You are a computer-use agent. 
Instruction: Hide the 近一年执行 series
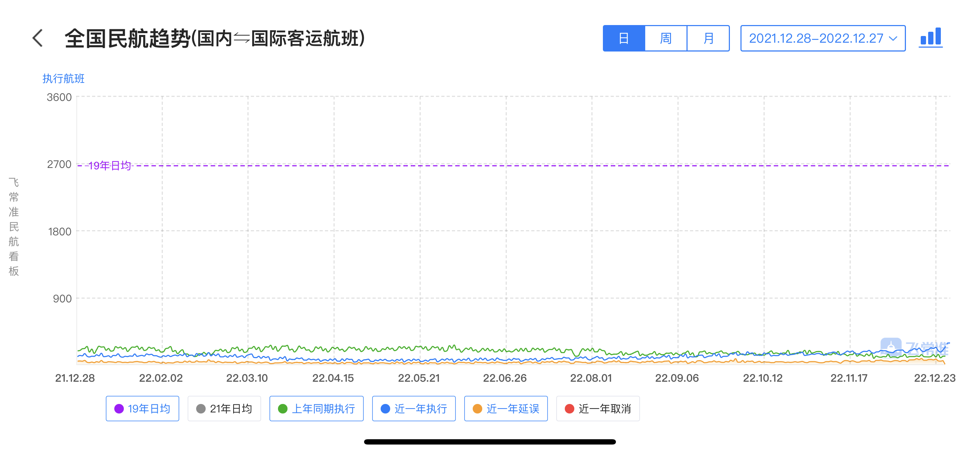click(413, 409)
